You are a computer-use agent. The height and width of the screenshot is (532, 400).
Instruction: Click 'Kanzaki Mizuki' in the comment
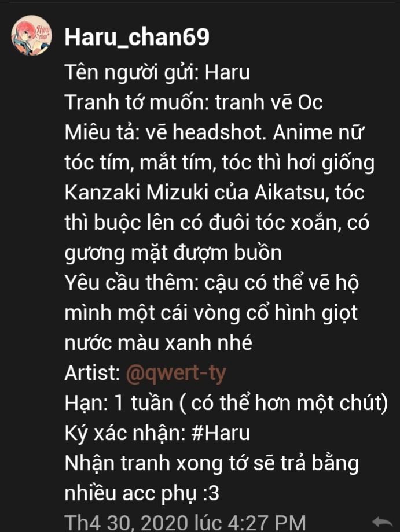[x=137, y=193]
